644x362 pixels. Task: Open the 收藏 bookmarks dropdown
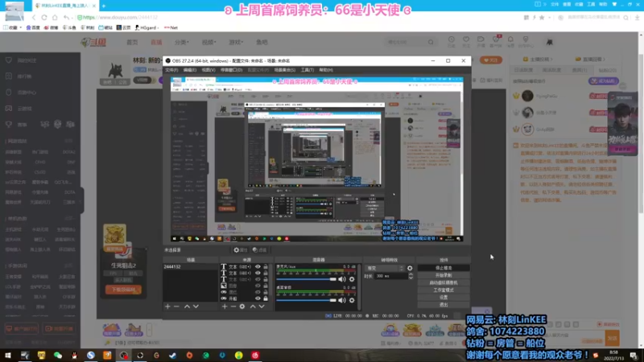(12, 28)
